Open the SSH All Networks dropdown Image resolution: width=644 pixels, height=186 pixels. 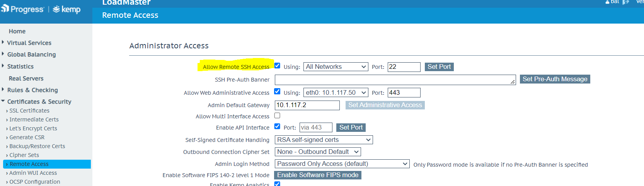pyautogui.click(x=336, y=67)
